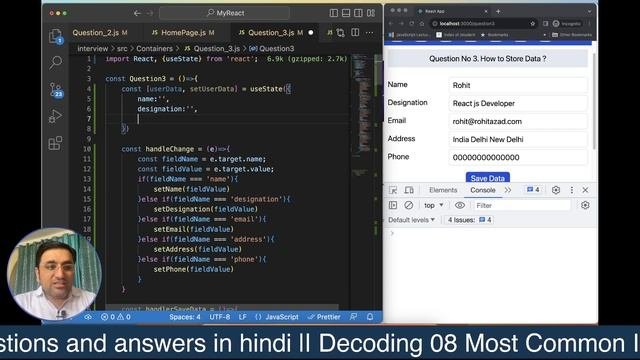
Task: Bookmark this page with the star icon
Action: coord(532,24)
